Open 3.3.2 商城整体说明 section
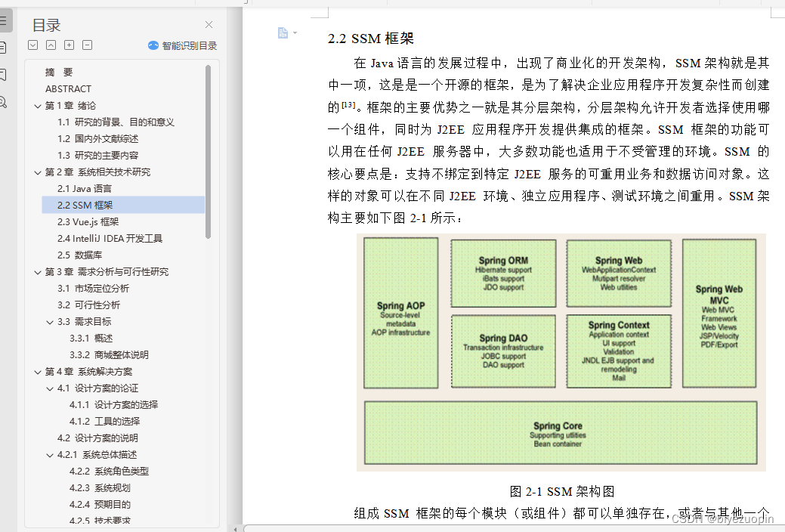Viewport: 785px width, 532px height. point(109,354)
